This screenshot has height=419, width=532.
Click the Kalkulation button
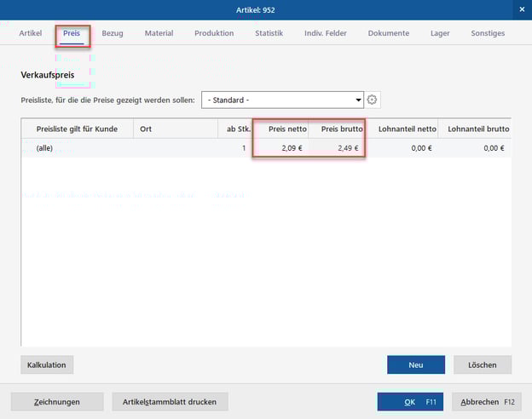pos(46,364)
